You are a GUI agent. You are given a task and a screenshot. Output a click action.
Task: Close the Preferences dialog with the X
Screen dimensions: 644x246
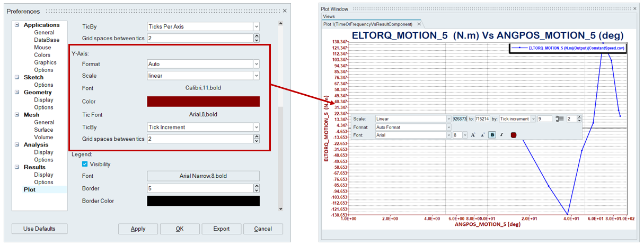(285, 11)
